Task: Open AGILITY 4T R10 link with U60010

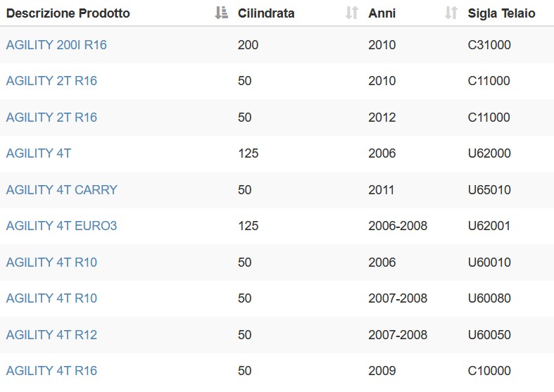Action: coord(51,262)
